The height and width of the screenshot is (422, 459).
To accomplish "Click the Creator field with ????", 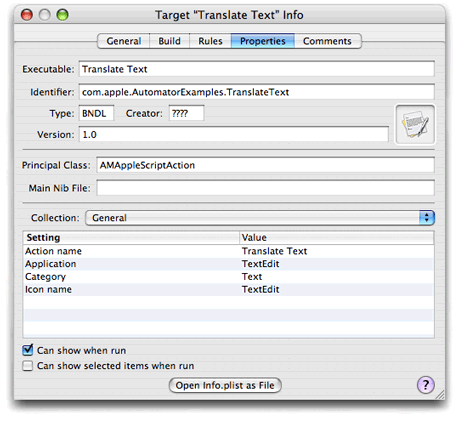I will (x=186, y=113).
